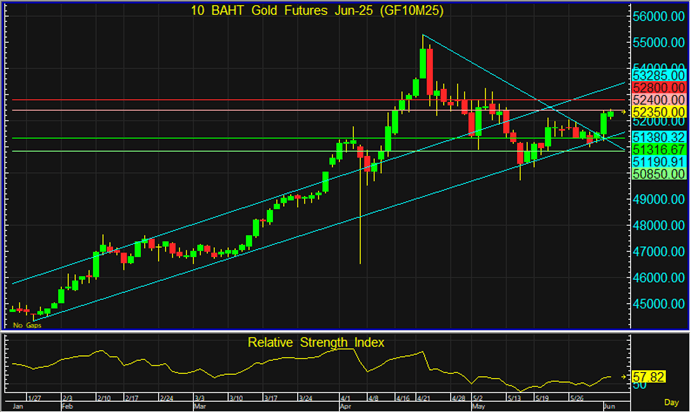Click the Relative Strength Index panel title
Viewport: 691px width, 413px height.
317,343
